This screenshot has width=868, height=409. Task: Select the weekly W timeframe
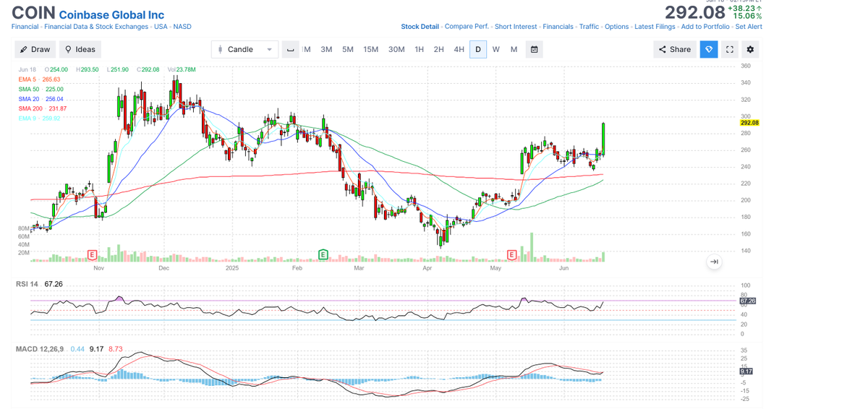coord(496,49)
